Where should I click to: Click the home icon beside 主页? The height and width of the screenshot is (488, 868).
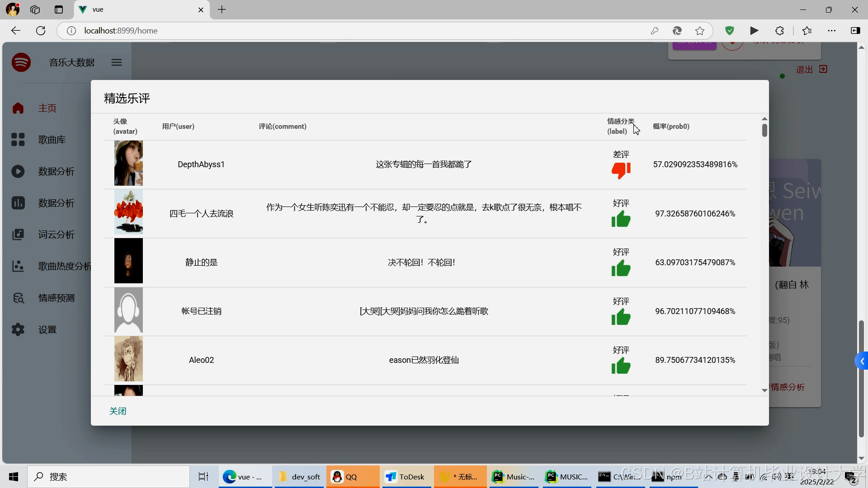(18, 108)
